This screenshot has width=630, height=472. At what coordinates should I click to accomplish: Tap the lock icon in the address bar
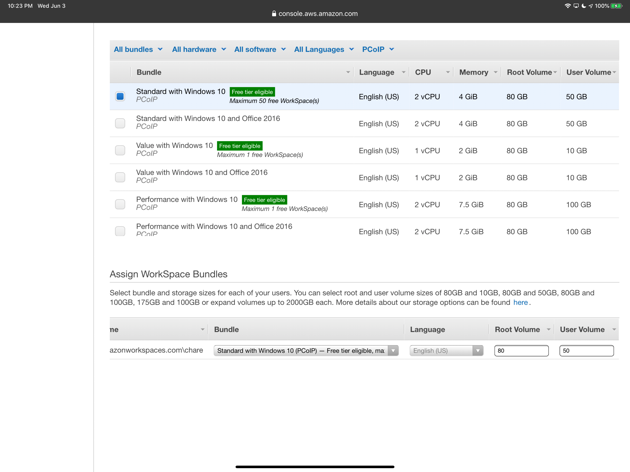pyautogui.click(x=274, y=14)
